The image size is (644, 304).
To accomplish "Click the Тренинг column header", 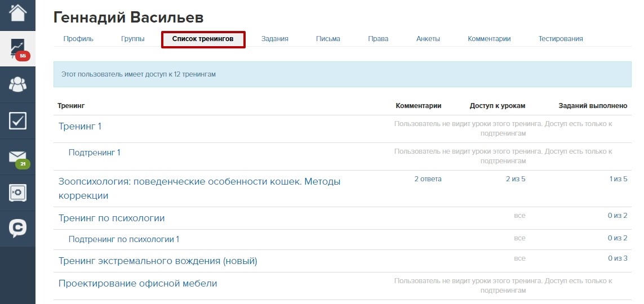I will tap(71, 106).
